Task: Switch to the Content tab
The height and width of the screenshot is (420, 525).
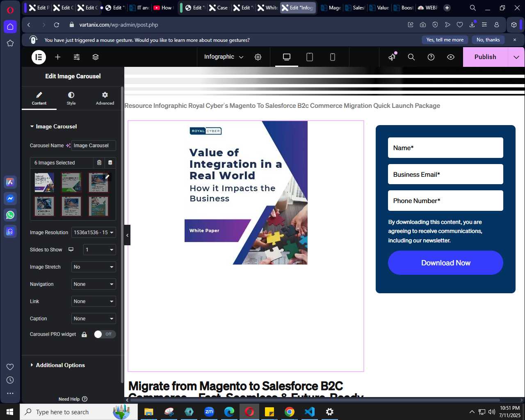Action: tap(39, 98)
